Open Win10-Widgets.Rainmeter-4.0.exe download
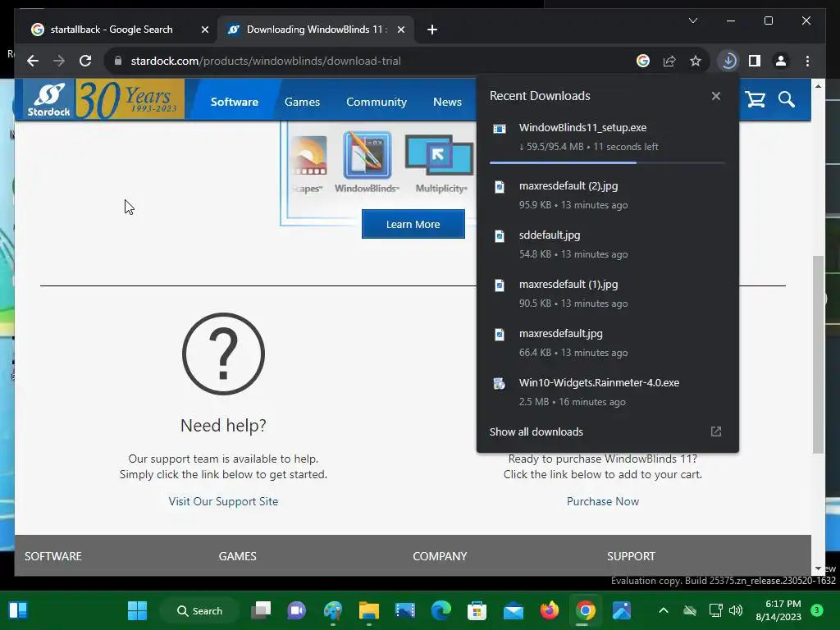This screenshot has width=840, height=630. (608, 392)
